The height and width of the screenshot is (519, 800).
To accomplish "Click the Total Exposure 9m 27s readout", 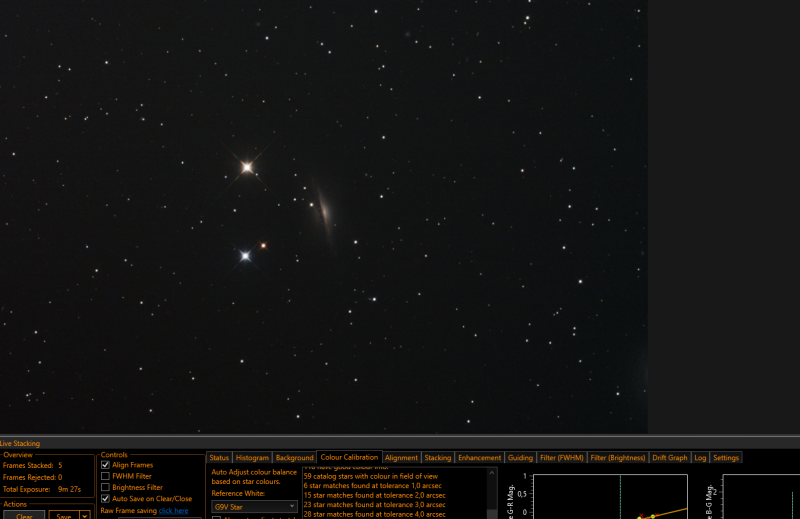I will click(42, 489).
